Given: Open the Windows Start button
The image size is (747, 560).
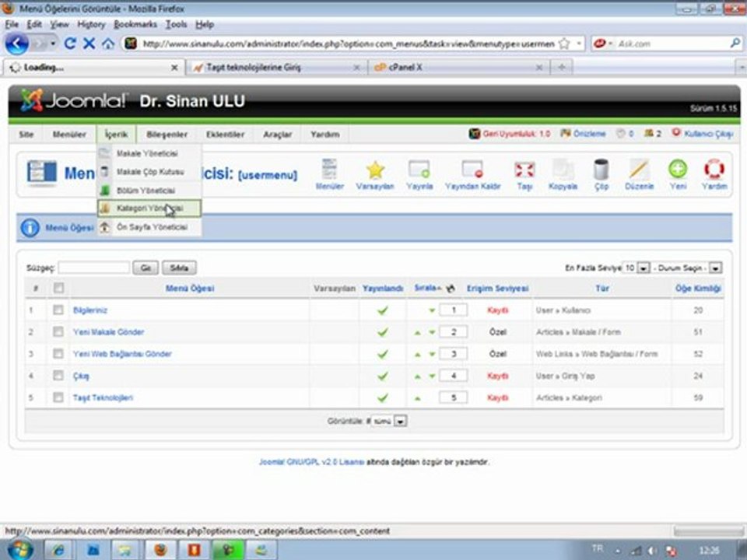Looking at the screenshot, I should (x=19, y=550).
